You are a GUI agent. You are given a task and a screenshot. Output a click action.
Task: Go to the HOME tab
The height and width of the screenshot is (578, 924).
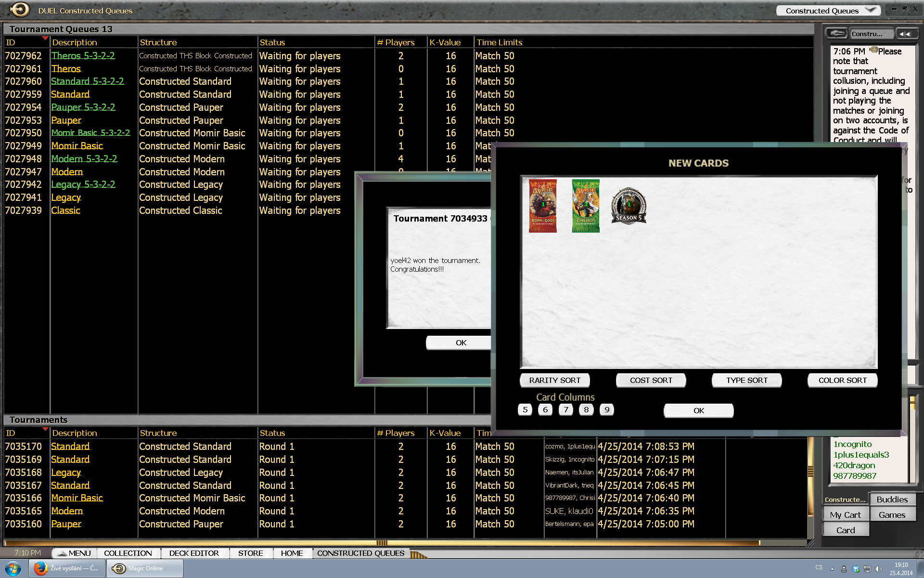coord(292,553)
